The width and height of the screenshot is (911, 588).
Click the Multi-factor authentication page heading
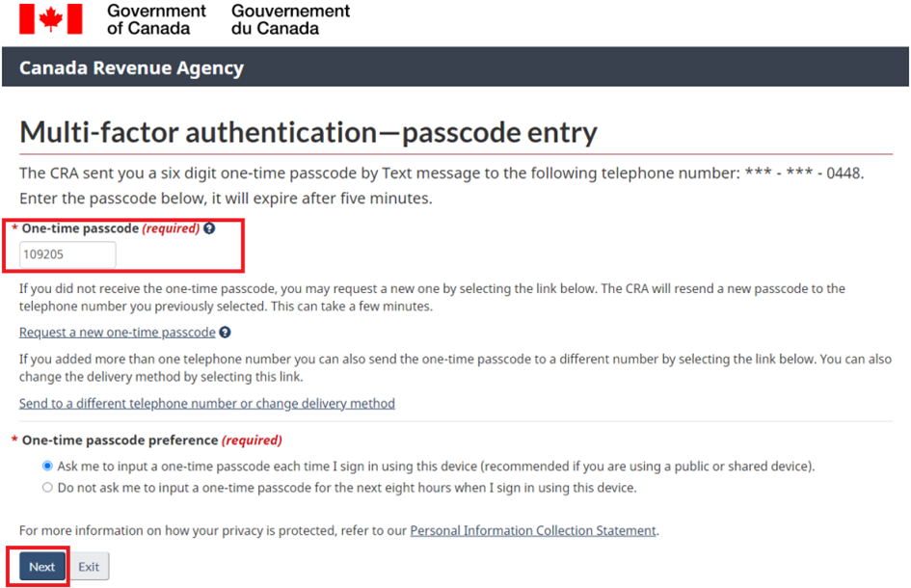click(308, 132)
